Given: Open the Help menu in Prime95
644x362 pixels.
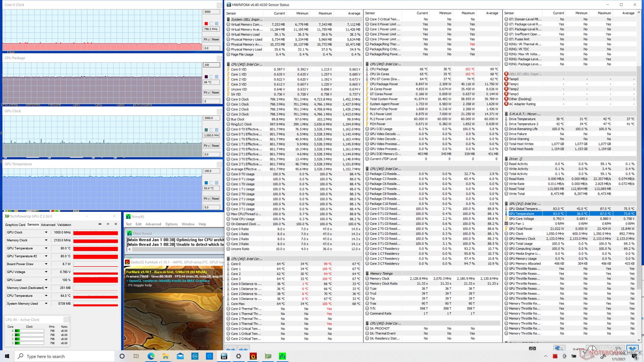Looking at the screenshot, I should pyautogui.click(x=202, y=224).
